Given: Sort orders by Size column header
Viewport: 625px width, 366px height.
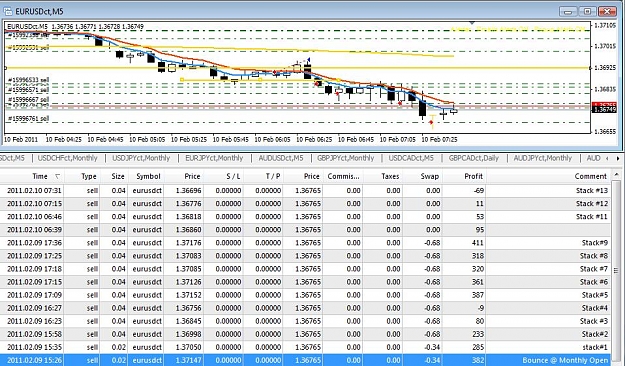Looking at the screenshot, I should pyautogui.click(x=114, y=176).
